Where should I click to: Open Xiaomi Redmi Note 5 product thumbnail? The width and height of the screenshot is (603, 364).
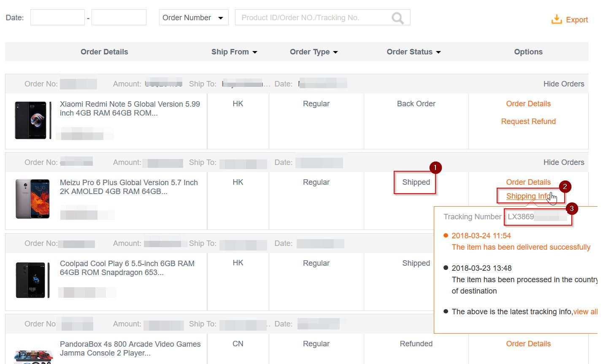[x=33, y=120]
